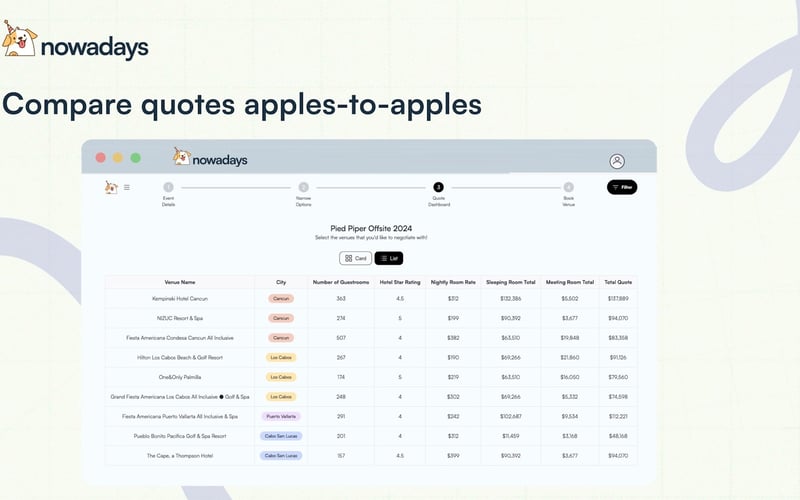Click the Los Cabos tag for One&Only Palmilla
Screen dimensions: 800x500
point(281,377)
